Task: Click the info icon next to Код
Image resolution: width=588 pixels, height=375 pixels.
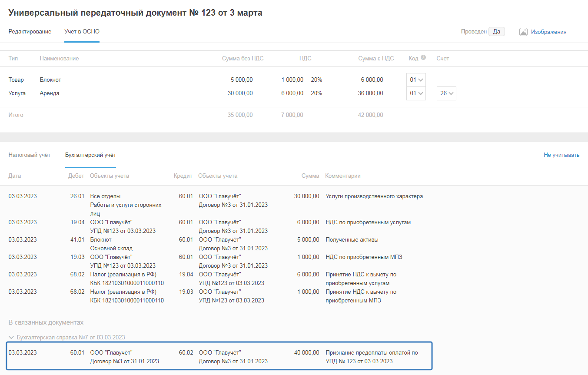Action: pyautogui.click(x=423, y=58)
